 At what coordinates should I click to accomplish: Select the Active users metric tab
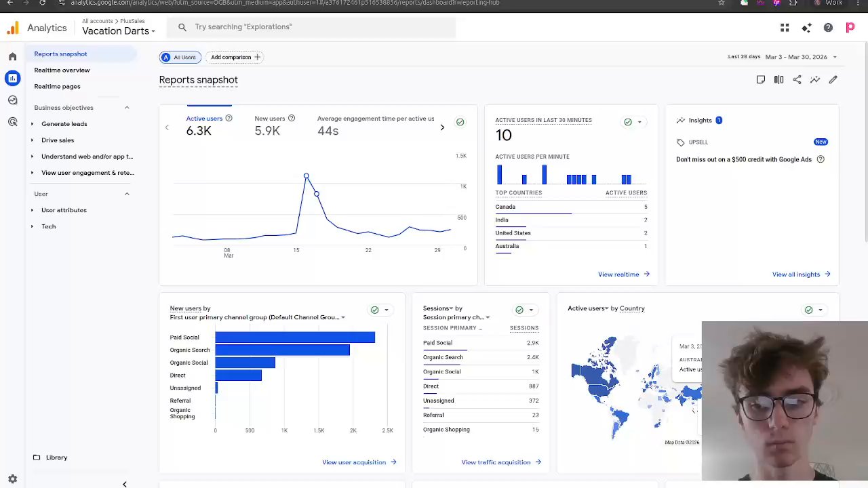pos(204,125)
